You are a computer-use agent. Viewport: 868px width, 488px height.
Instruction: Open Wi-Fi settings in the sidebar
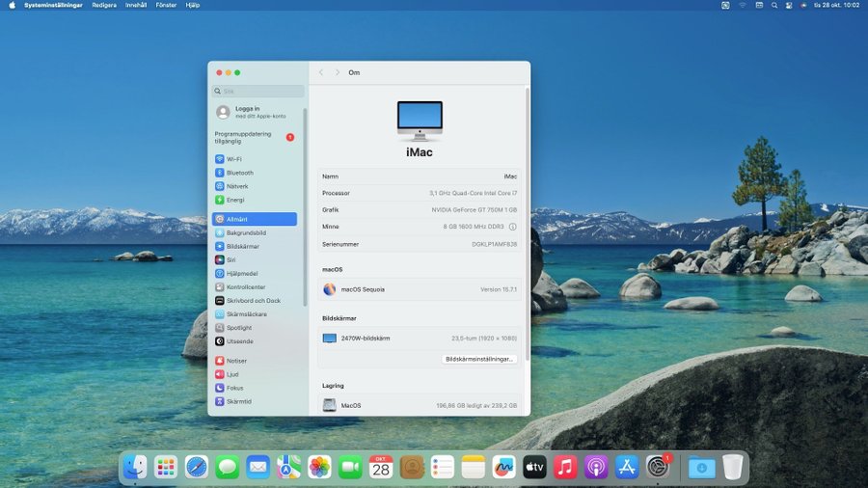[x=233, y=159]
